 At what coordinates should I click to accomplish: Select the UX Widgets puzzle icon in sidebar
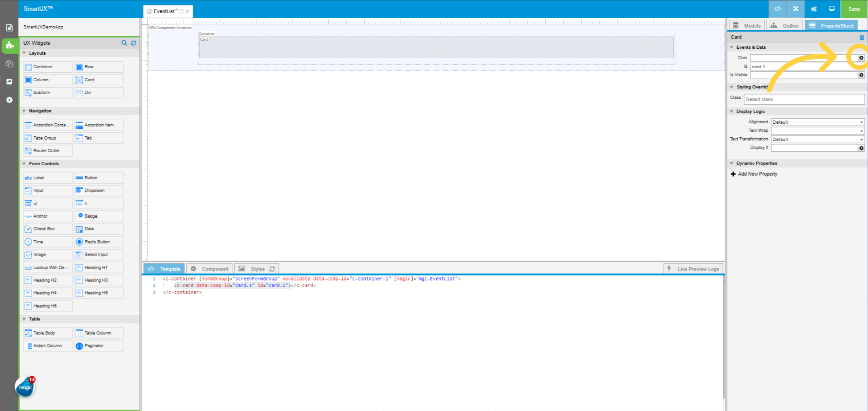(9, 45)
